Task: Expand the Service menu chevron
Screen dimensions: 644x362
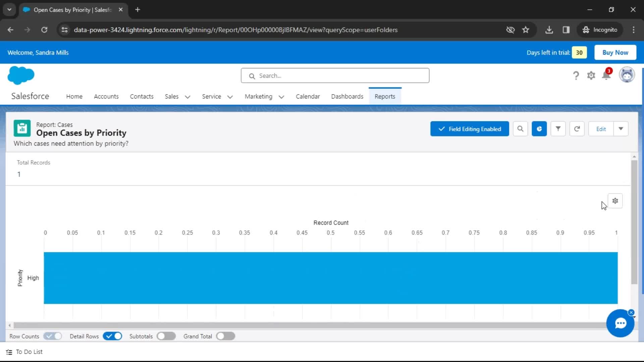Action: pyautogui.click(x=230, y=97)
